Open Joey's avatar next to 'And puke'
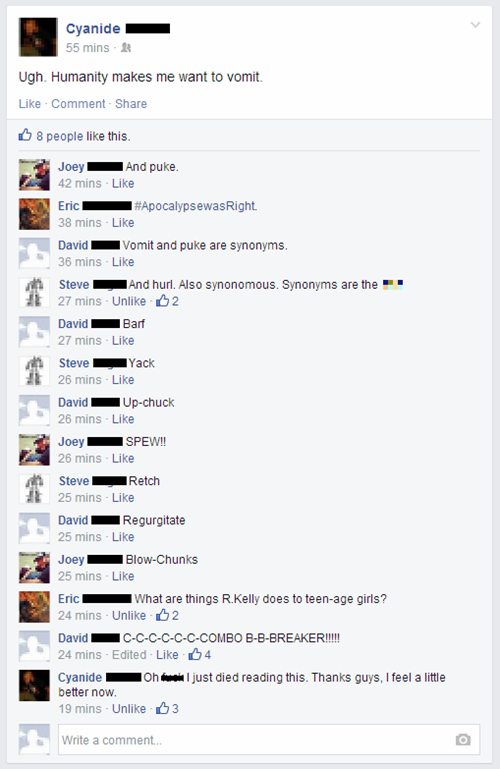This screenshot has height=769, width=500. (34, 175)
